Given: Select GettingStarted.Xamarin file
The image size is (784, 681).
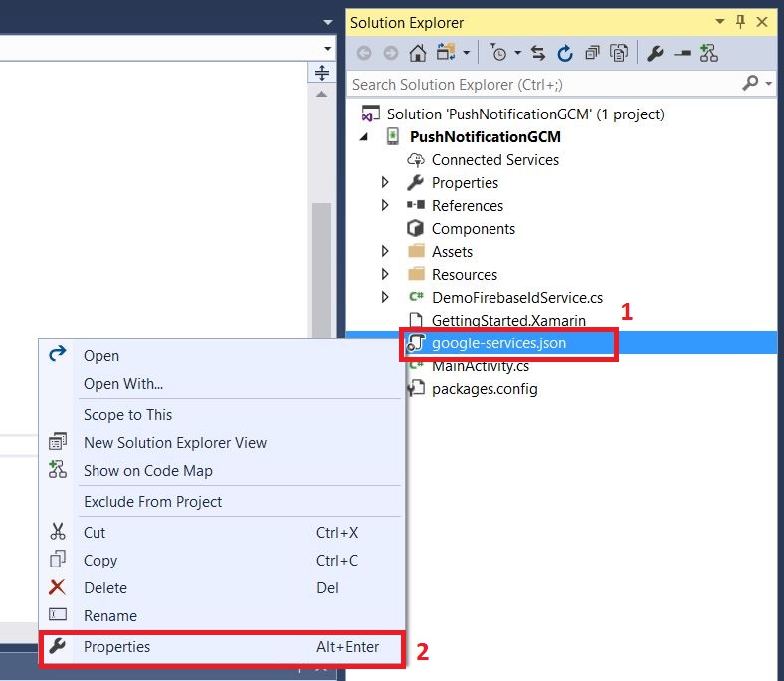Looking at the screenshot, I should [508, 321].
